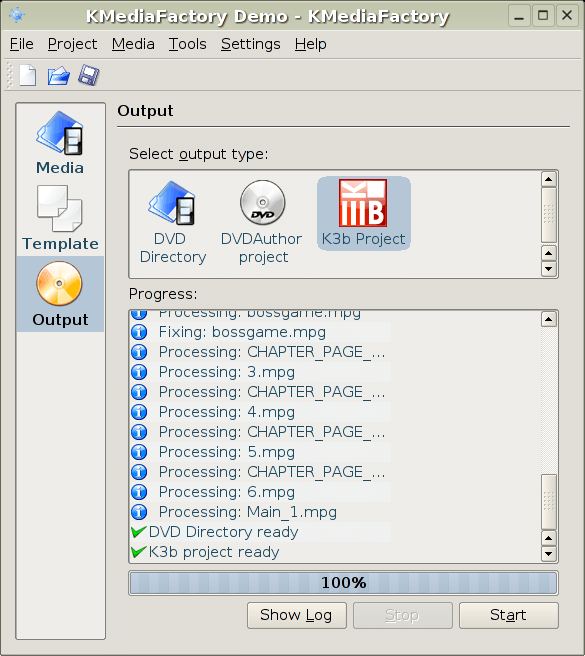Click the disabled Stop button
This screenshot has width=585, height=656.
click(x=403, y=615)
